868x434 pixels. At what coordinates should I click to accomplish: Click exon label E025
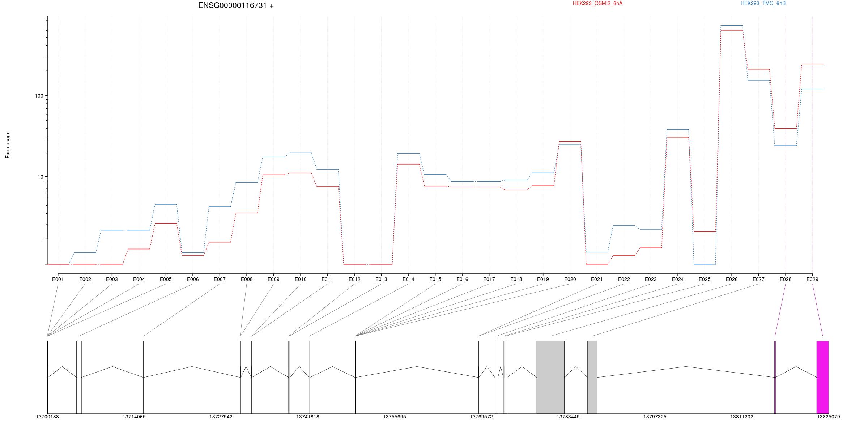pyautogui.click(x=705, y=279)
